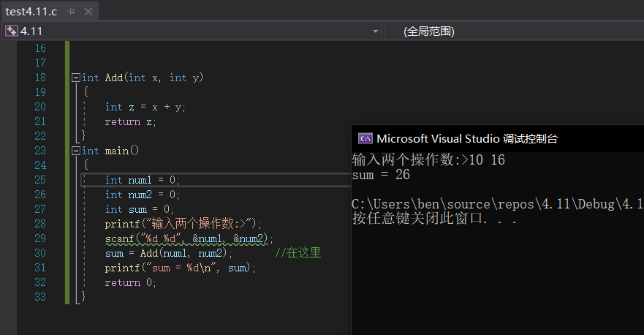Screen dimensions: 644x335
Task: Click the "sum = 26" console output
Action: click(381, 176)
